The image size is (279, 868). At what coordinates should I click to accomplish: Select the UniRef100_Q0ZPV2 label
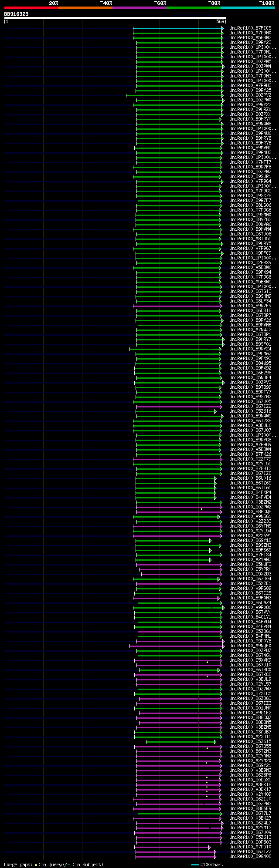coord(250,95)
